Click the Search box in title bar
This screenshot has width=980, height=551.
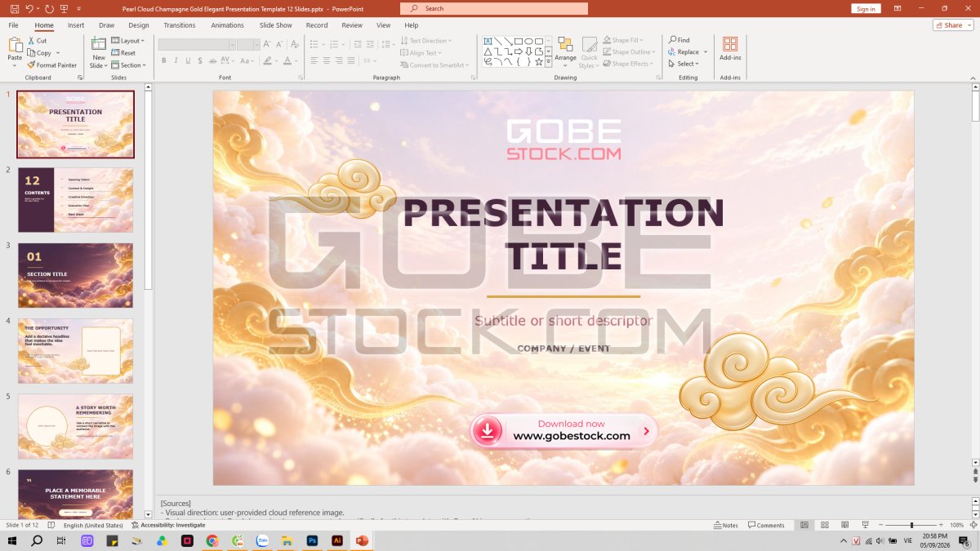click(x=494, y=8)
